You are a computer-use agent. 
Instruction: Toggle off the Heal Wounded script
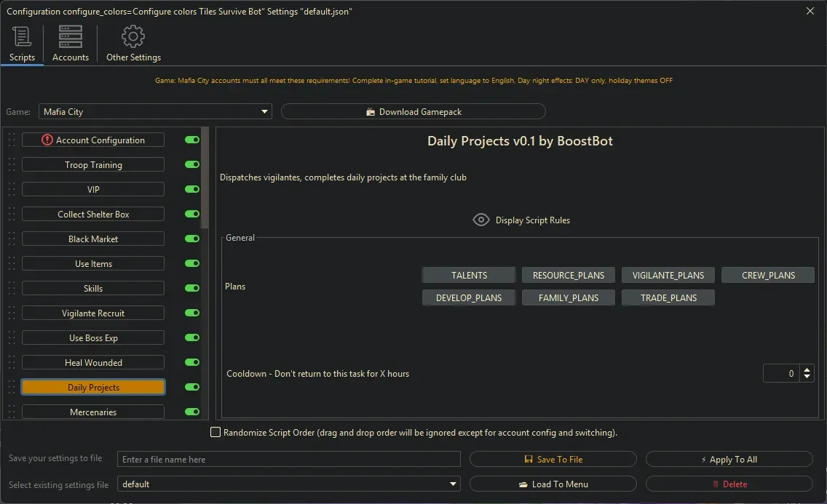click(192, 362)
